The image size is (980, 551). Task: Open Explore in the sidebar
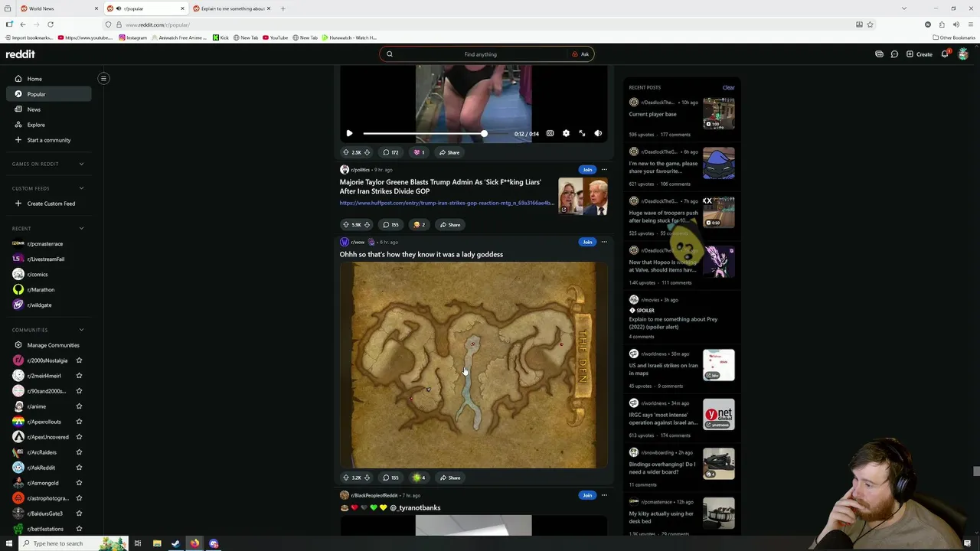tap(49, 125)
